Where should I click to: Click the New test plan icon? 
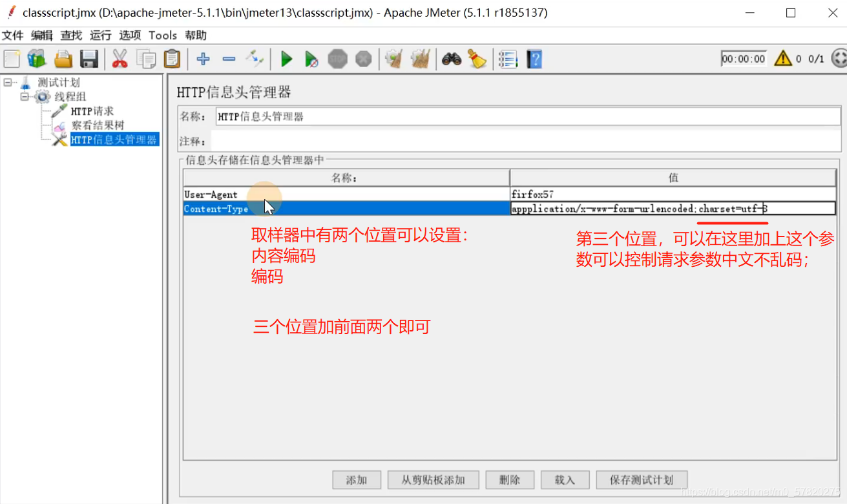pos(12,59)
